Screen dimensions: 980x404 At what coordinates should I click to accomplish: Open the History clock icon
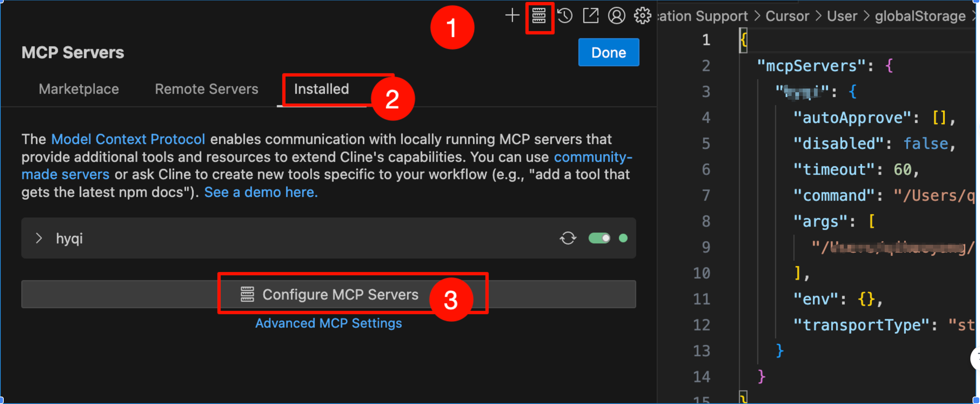coord(565,16)
